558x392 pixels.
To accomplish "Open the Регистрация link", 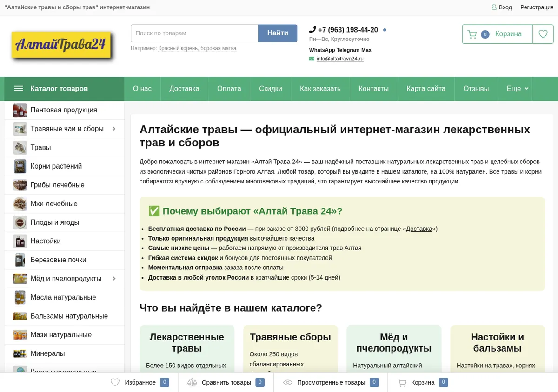I will pos(537,7).
